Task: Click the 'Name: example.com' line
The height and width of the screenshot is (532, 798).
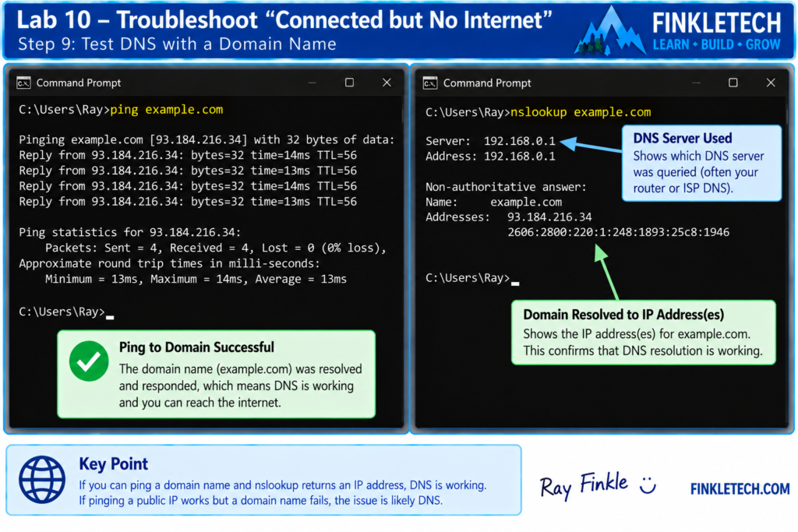Action: 493,203
